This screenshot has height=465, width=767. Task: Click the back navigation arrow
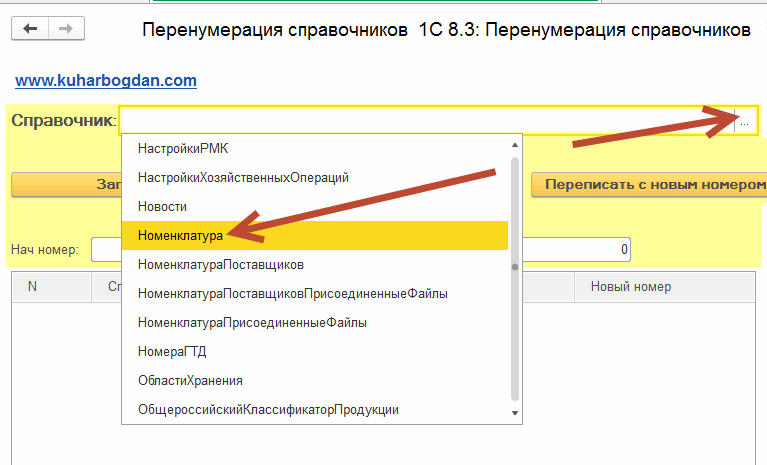pyautogui.click(x=29, y=30)
